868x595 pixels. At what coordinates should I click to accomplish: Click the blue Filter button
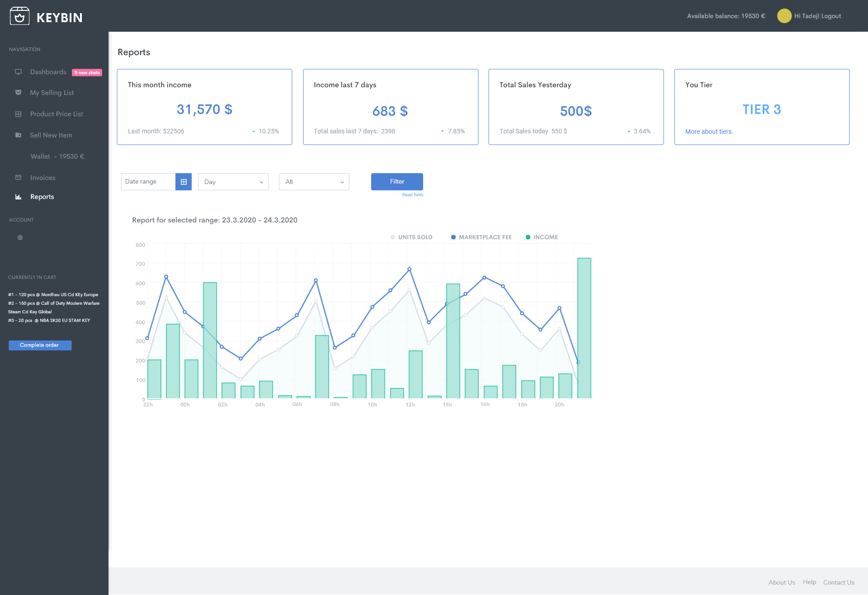[397, 182]
